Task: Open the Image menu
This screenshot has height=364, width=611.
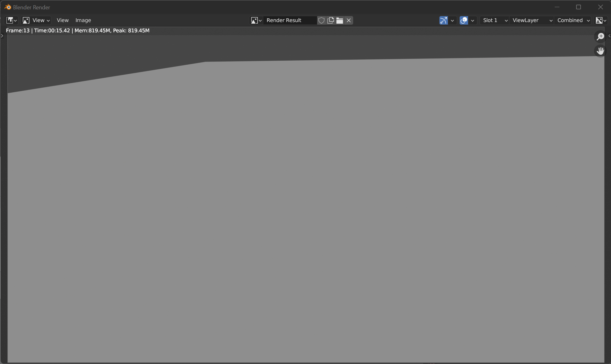Action: pos(83,20)
